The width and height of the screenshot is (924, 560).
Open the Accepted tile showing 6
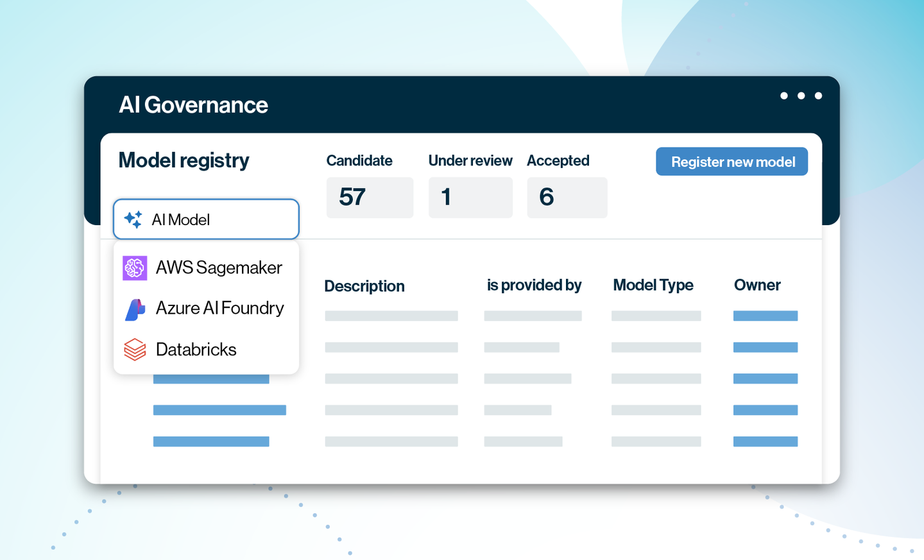pyautogui.click(x=567, y=198)
